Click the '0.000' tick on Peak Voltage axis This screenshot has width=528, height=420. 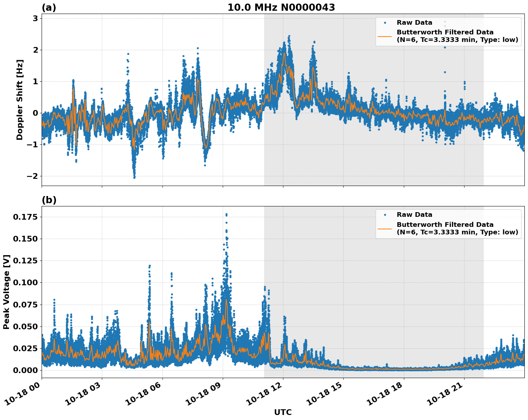pos(25,370)
